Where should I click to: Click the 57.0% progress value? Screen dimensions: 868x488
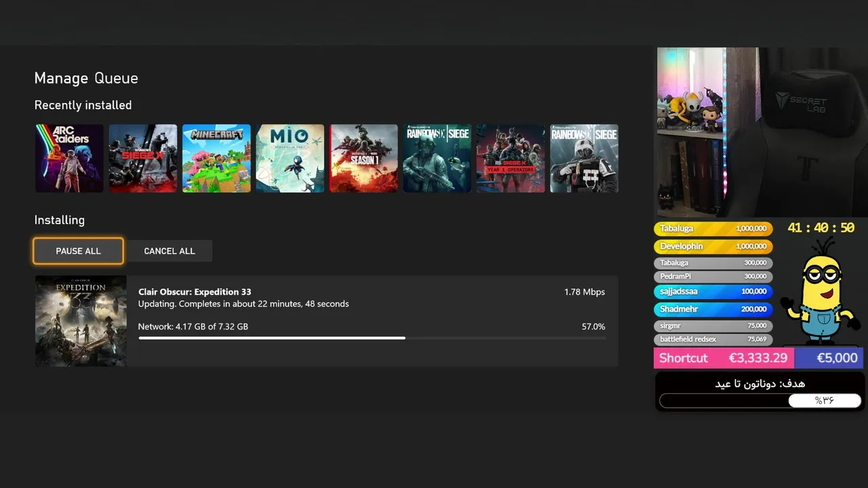(x=593, y=327)
